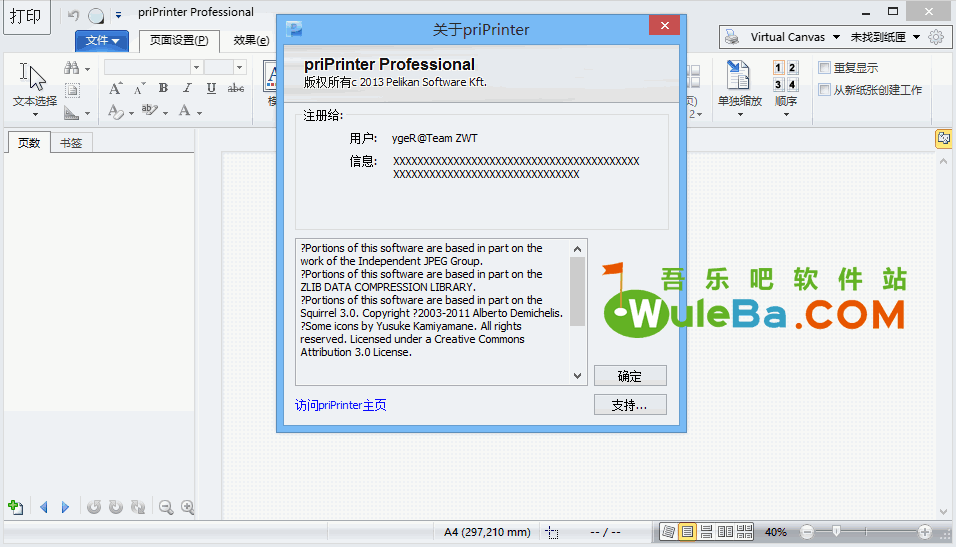The image size is (956, 547).
Task: Click the yellow side panel icon at right edge
Action: pyautogui.click(x=944, y=138)
